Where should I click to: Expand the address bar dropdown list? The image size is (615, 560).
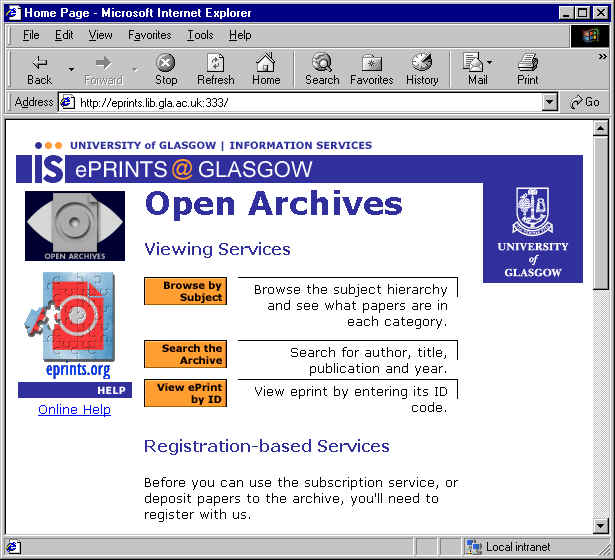point(549,103)
